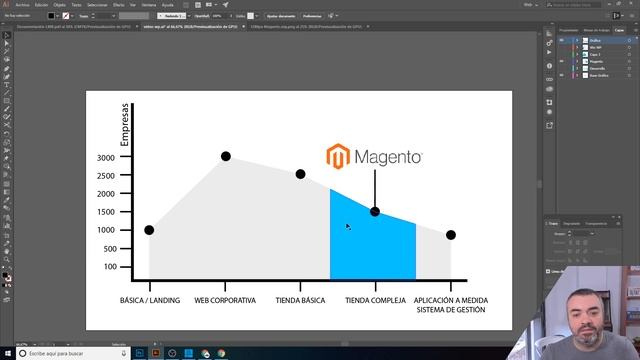Screen dimensions: 640x360
Task: Select the Line Segment tool
Action: pyautogui.click(x=7, y=93)
